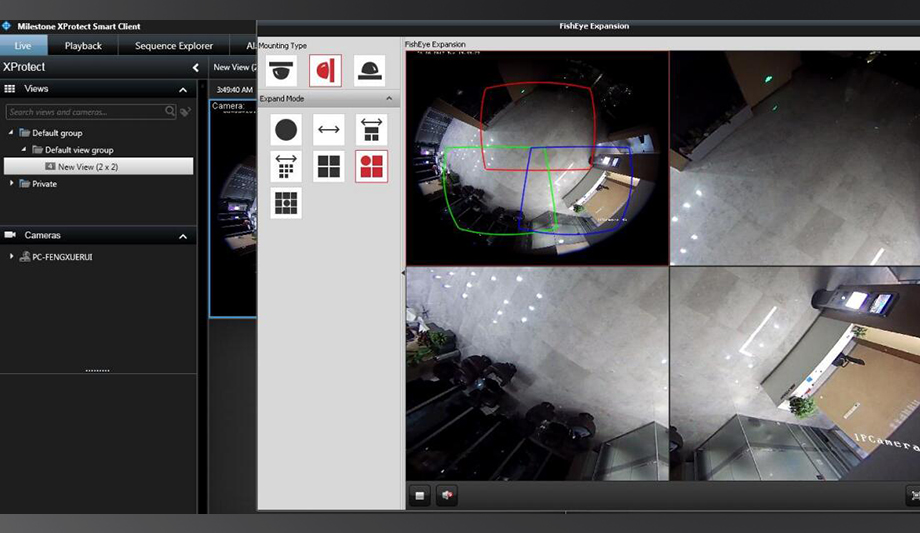920x533 pixels.
Task: Collapse the XProtect side panel arrow
Action: point(196,68)
